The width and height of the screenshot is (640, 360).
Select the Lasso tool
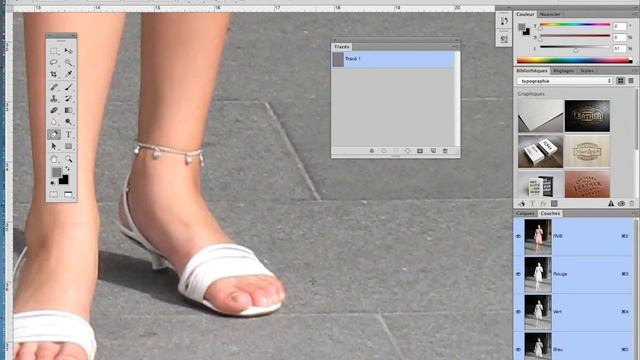tap(54, 62)
